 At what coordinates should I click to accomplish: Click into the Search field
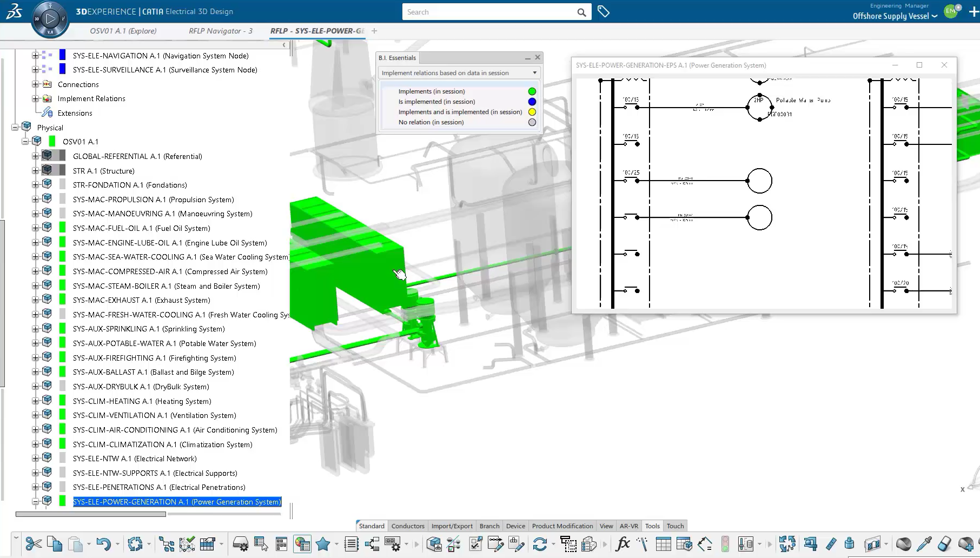coord(489,12)
